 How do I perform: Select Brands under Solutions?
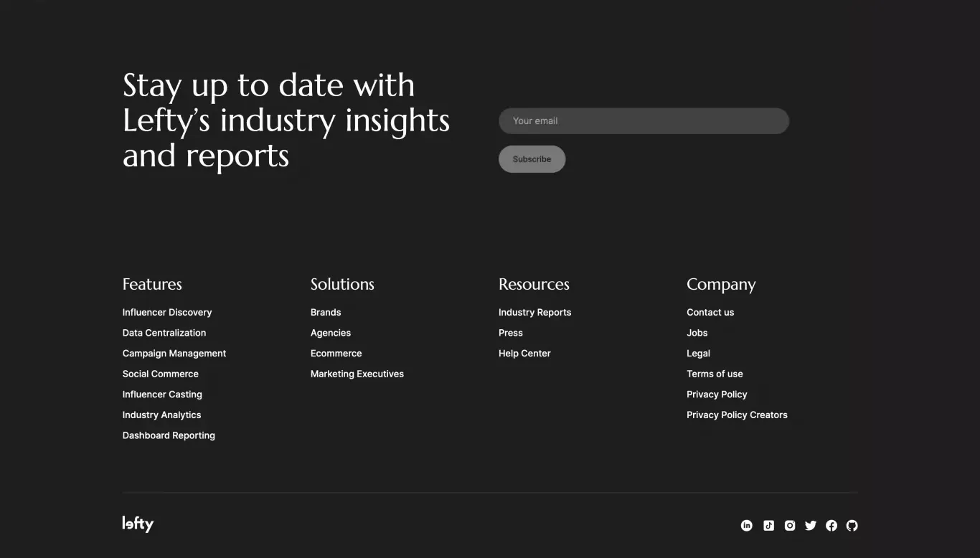326,312
